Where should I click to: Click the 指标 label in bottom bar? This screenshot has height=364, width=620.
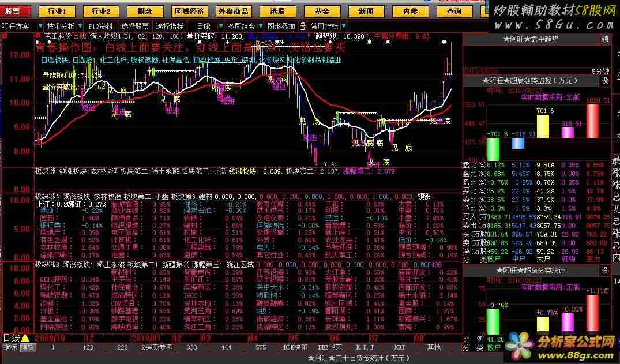(10, 347)
